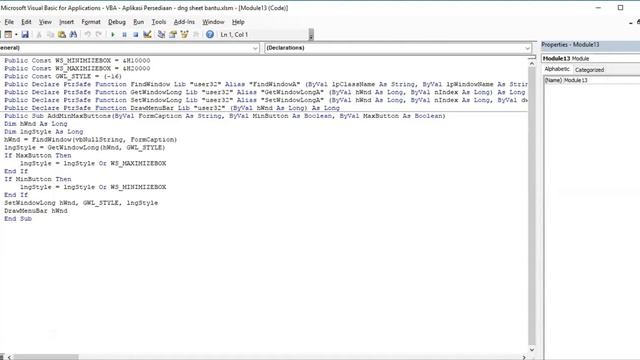The width and height of the screenshot is (640, 360).
Task: Click the horizontal scrollbar right arrow
Action: pos(524,357)
